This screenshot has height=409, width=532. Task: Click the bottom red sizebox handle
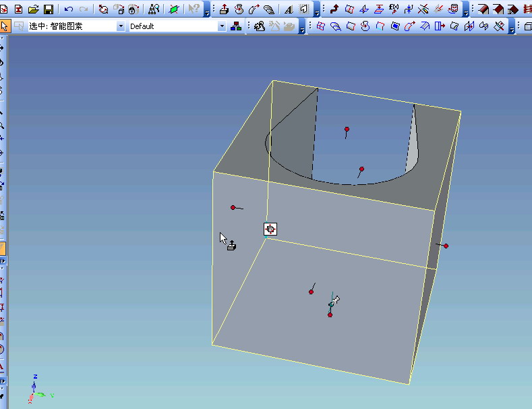pyautogui.click(x=330, y=315)
